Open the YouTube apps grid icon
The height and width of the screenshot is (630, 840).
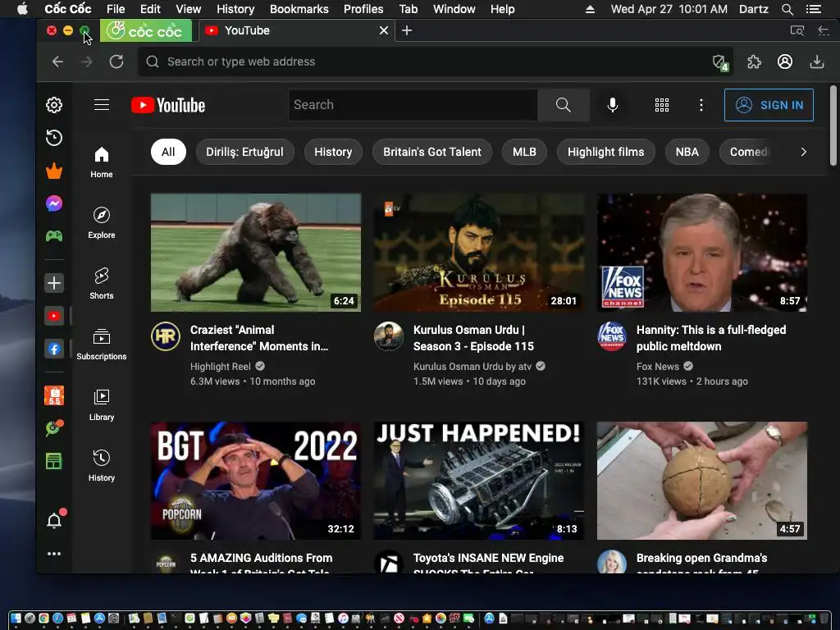click(662, 105)
